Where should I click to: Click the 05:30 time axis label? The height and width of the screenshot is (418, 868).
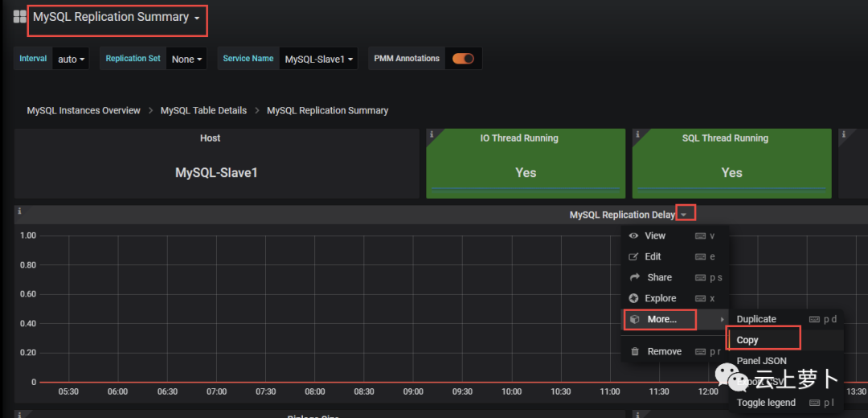click(x=68, y=391)
